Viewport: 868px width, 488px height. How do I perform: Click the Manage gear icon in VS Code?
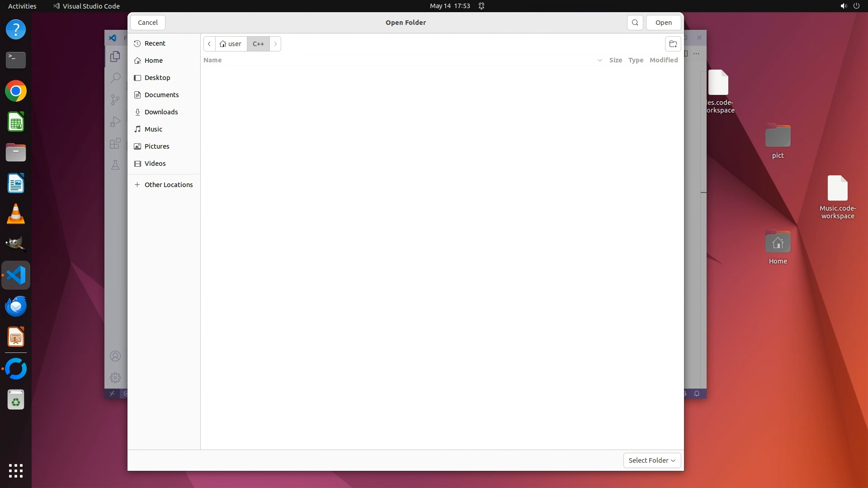115,377
